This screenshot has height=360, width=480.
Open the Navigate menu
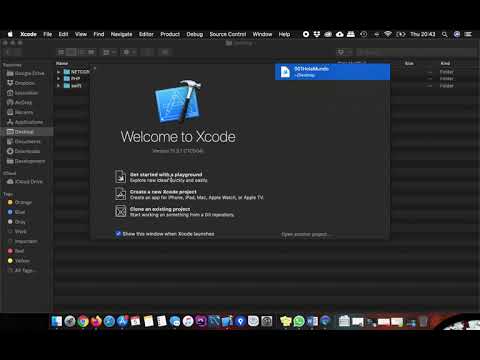121,34
